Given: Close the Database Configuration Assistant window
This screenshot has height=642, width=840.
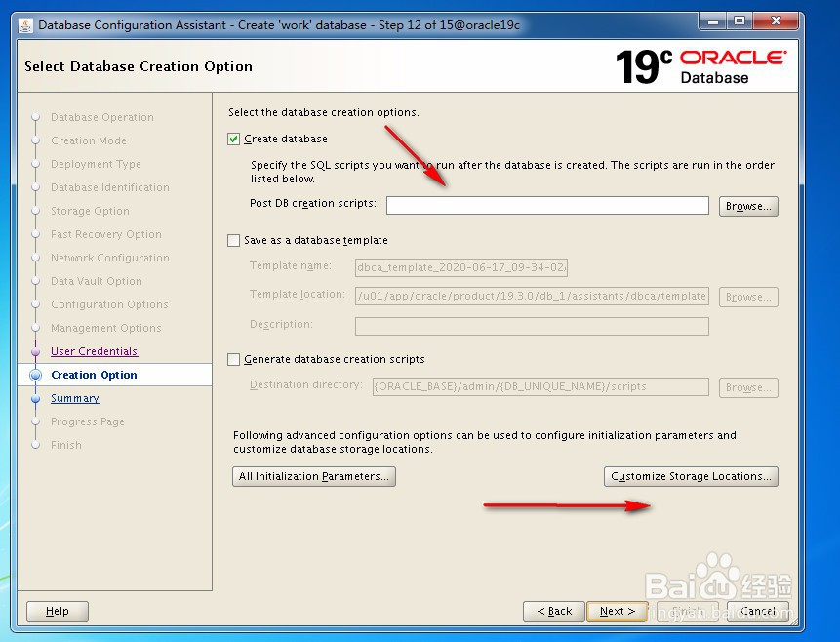Looking at the screenshot, I should [776, 21].
